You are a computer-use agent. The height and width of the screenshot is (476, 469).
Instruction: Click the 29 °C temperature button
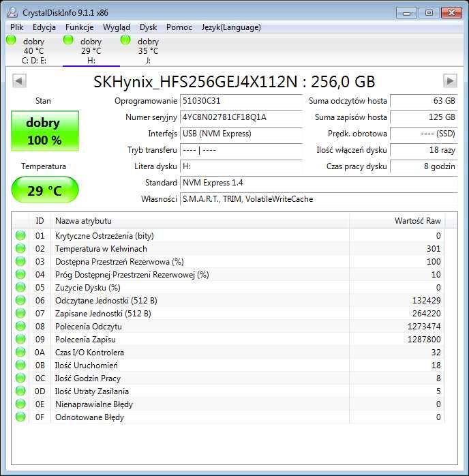[45, 190]
